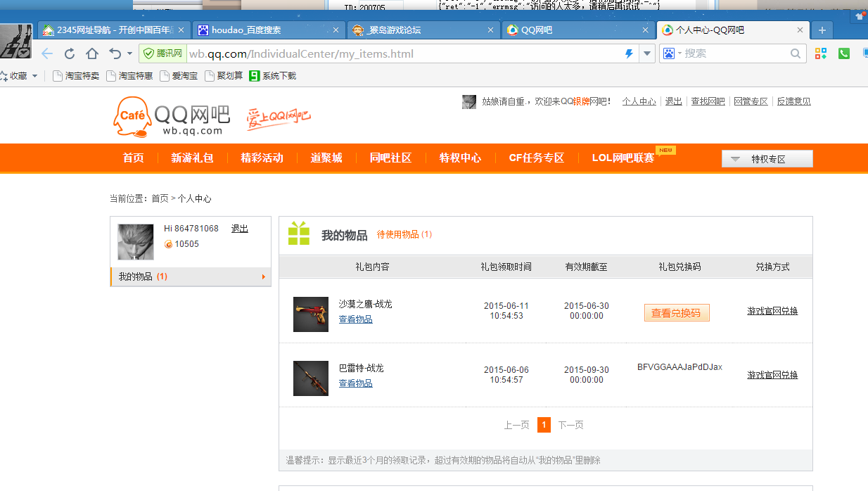Open the 查找网吧 header link
Viewport: 868px width, 491px height.
tap(708, 101)
